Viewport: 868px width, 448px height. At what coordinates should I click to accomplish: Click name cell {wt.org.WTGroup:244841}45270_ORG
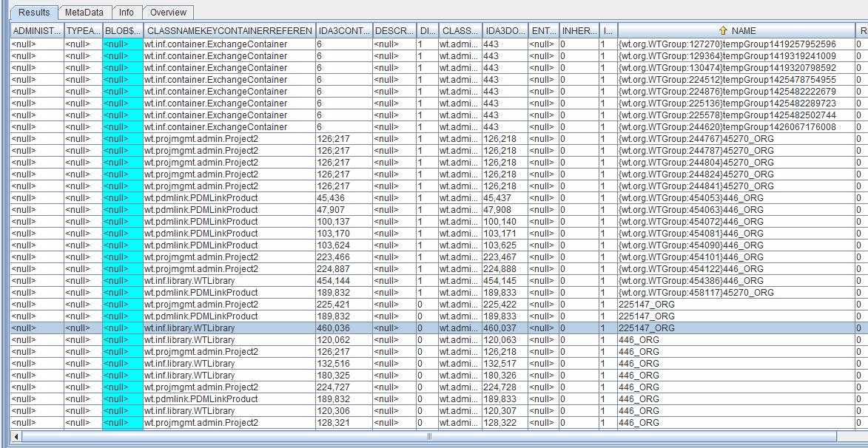click(736, 186)
